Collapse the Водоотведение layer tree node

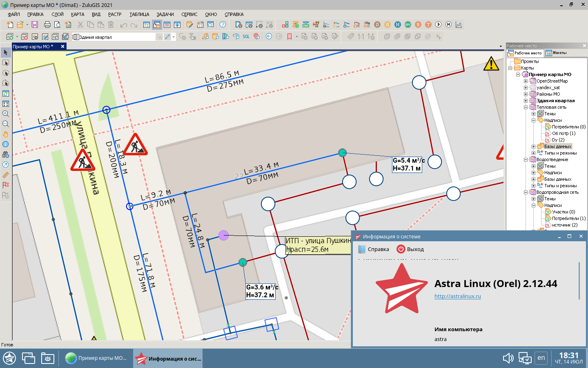526,160
